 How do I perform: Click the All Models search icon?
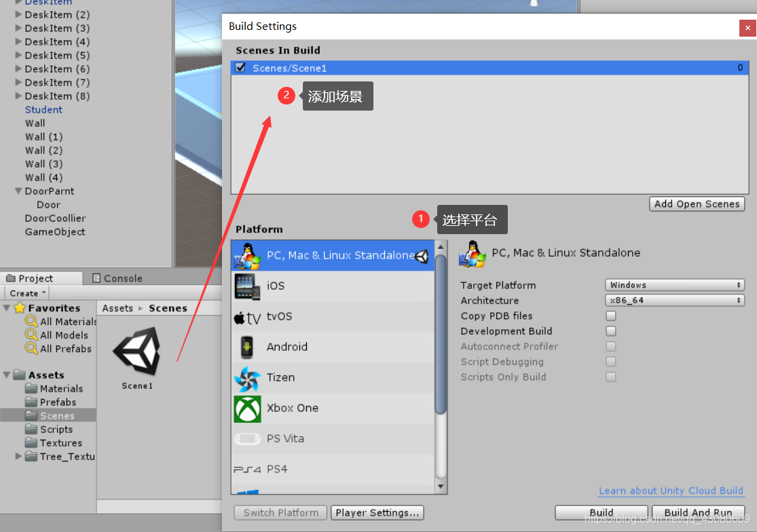click(31, 335)
